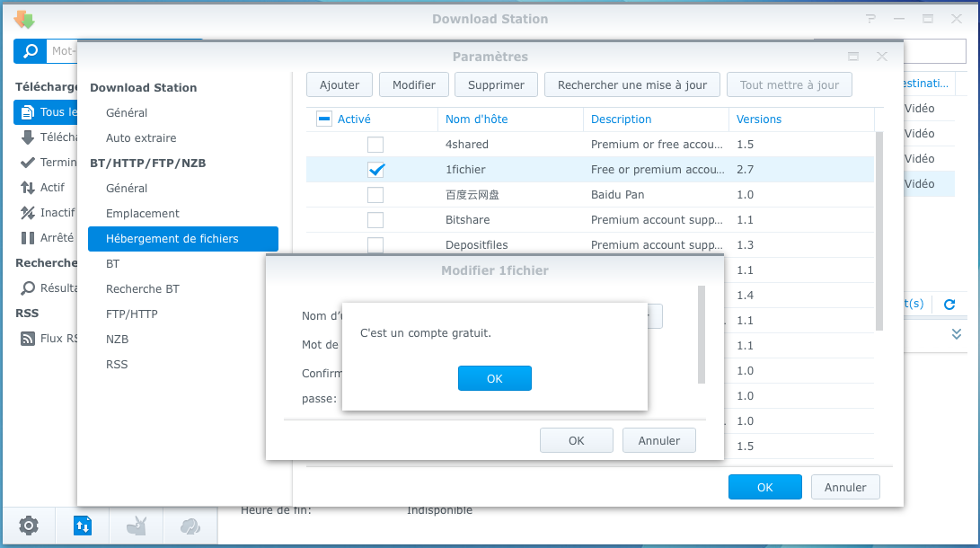Image resolution: width=980 pixels, height=548 pixels.
Task: Enable the 4shared checkbox
Action: pyautogui.click(x=375, y=145)
